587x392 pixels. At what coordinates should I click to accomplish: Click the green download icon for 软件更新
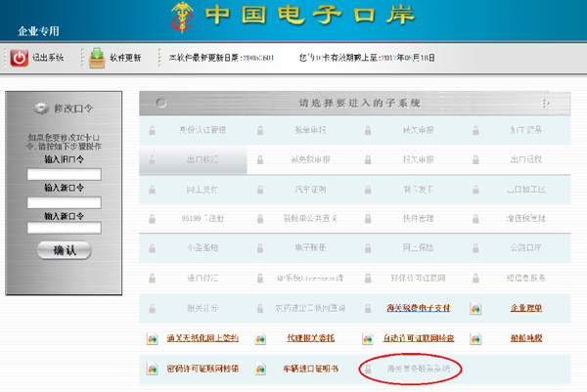coord(97,58)
